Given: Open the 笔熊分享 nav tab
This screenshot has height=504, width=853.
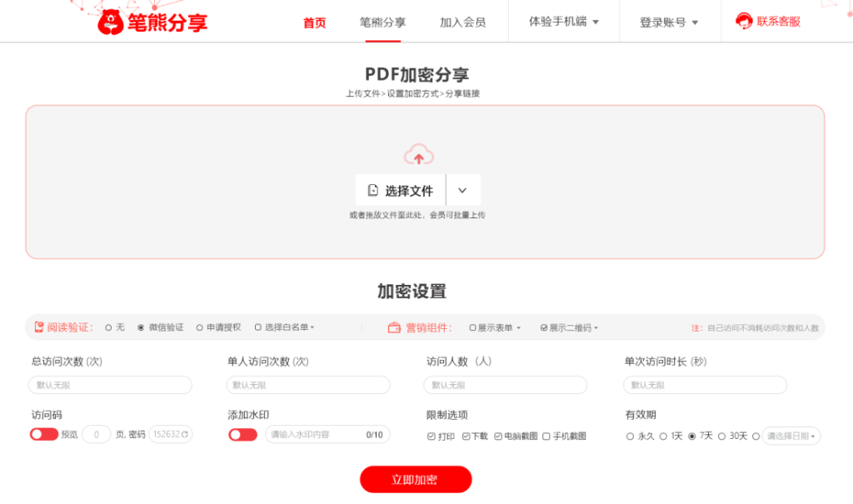Looking at the screenshot, I should 382,22.
